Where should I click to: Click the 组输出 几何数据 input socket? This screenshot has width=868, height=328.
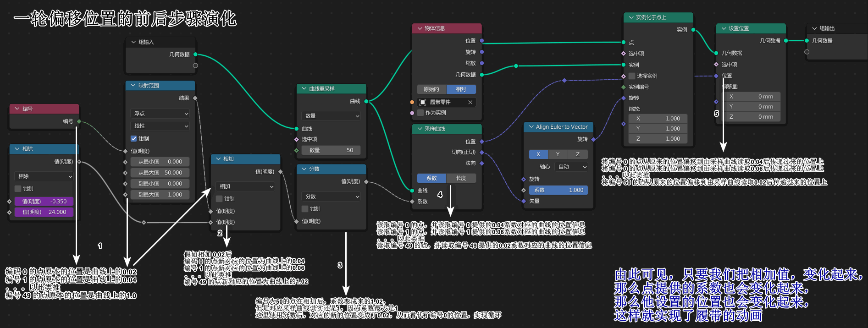[807, 41]
